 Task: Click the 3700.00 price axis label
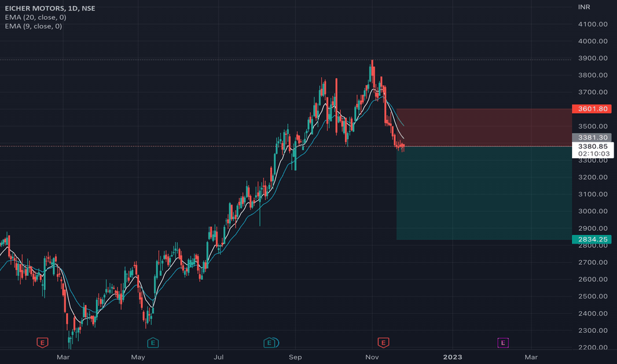pyautogui.click(x=593, y=92)
